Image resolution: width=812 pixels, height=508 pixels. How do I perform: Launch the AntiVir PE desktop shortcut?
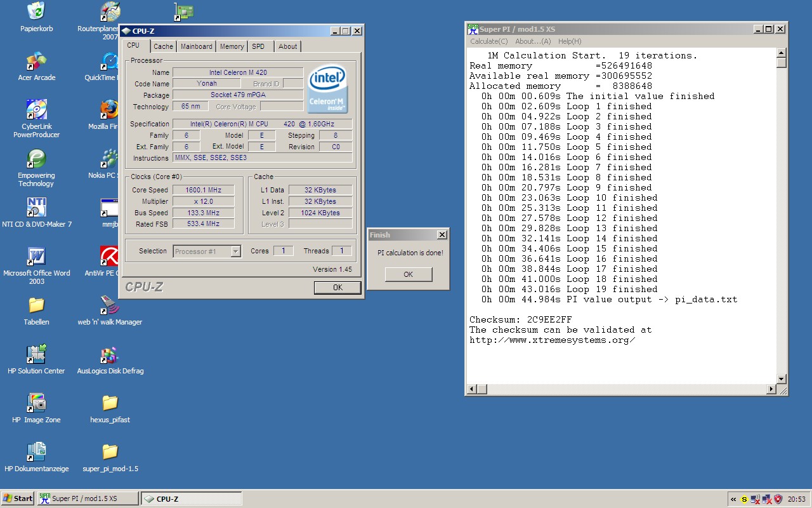110,257
